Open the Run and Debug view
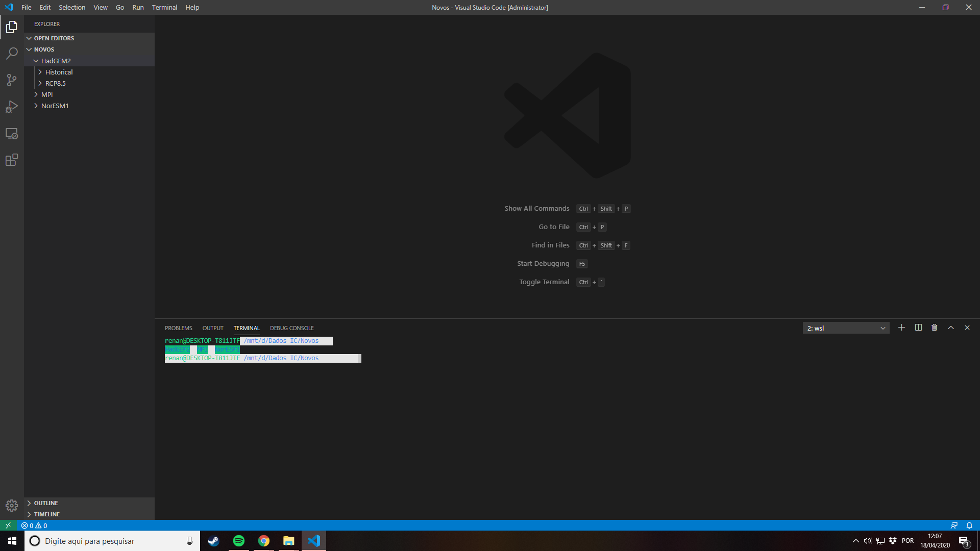This screenshot has height=551, width=980. coord(12,107)
